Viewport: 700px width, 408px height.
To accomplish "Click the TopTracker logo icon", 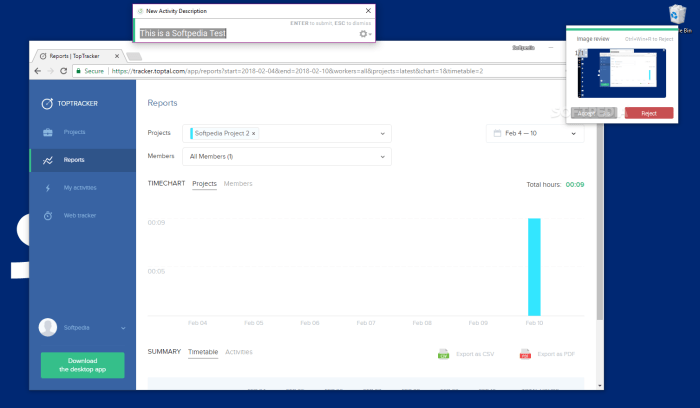I will pos(48,104).
